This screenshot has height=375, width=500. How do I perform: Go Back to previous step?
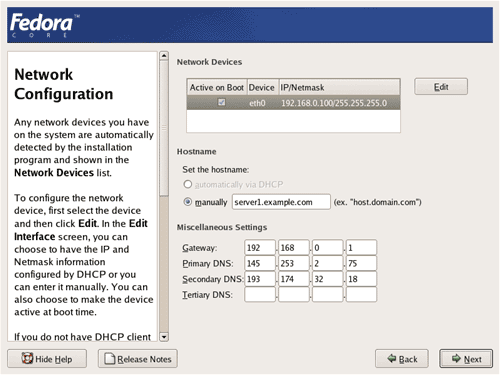[402, 359]
